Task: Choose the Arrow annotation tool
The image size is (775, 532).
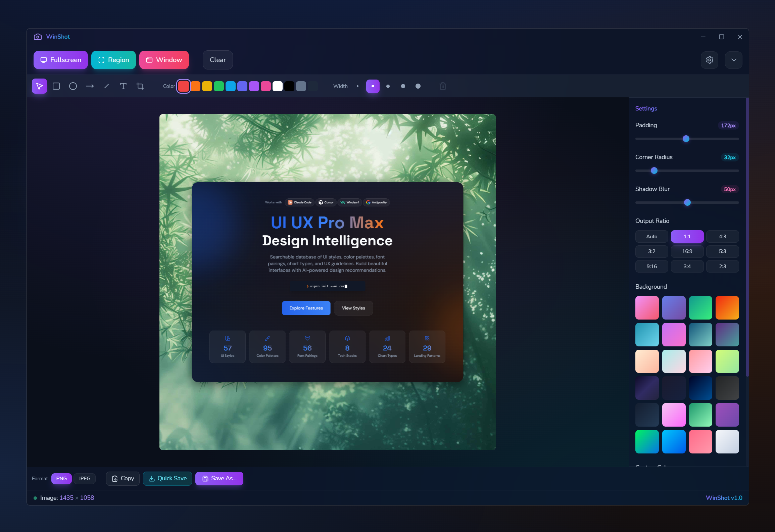Action: [x=90, y=86]
